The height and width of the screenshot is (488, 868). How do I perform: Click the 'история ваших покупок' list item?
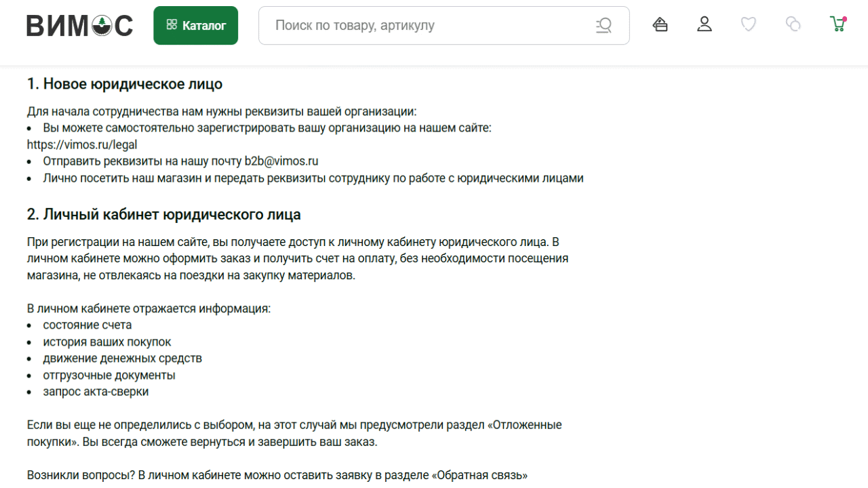(107, 342)
